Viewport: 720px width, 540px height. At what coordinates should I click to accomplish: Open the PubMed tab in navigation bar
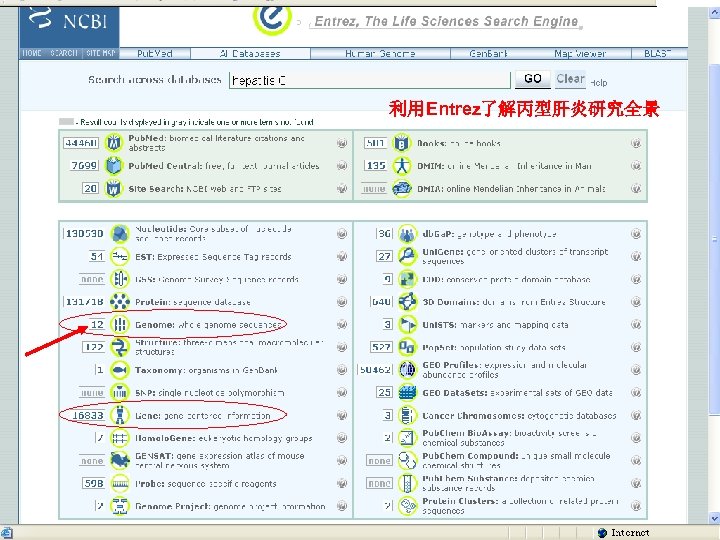[x=155, y=53]
